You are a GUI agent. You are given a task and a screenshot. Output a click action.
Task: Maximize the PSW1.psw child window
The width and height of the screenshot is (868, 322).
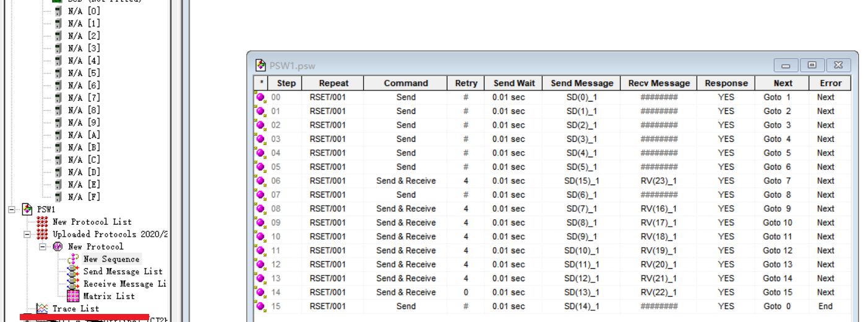pyautogui.click(x=812, y=65)
